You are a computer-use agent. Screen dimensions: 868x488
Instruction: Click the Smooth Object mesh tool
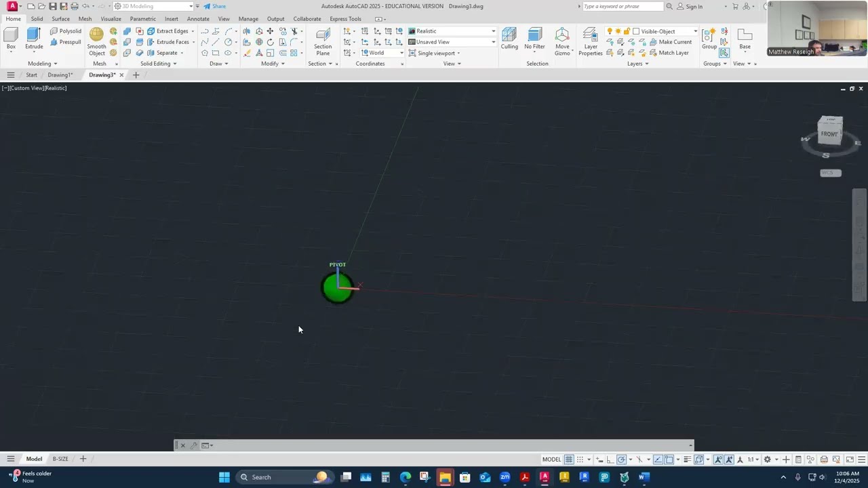pyautogui.click(x=96, y=42)
